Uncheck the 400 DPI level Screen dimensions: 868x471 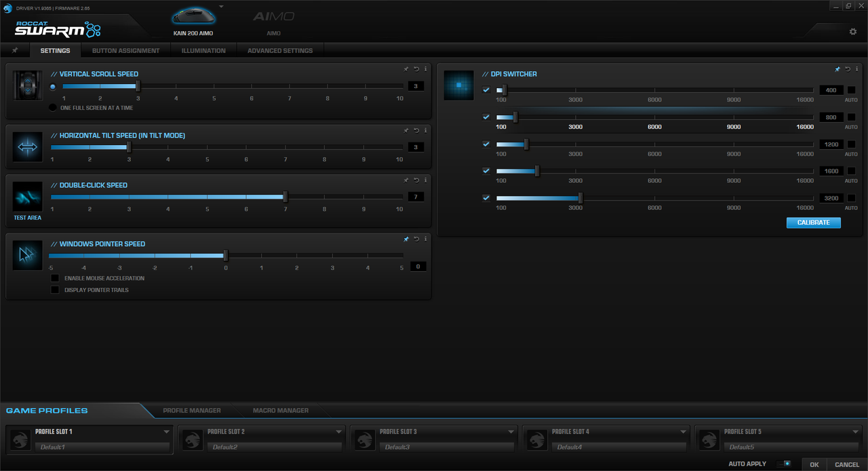[486, 89]
